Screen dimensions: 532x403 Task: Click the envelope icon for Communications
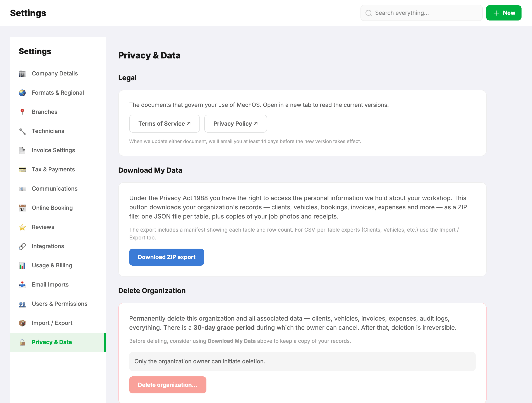[x=22, y=189]
